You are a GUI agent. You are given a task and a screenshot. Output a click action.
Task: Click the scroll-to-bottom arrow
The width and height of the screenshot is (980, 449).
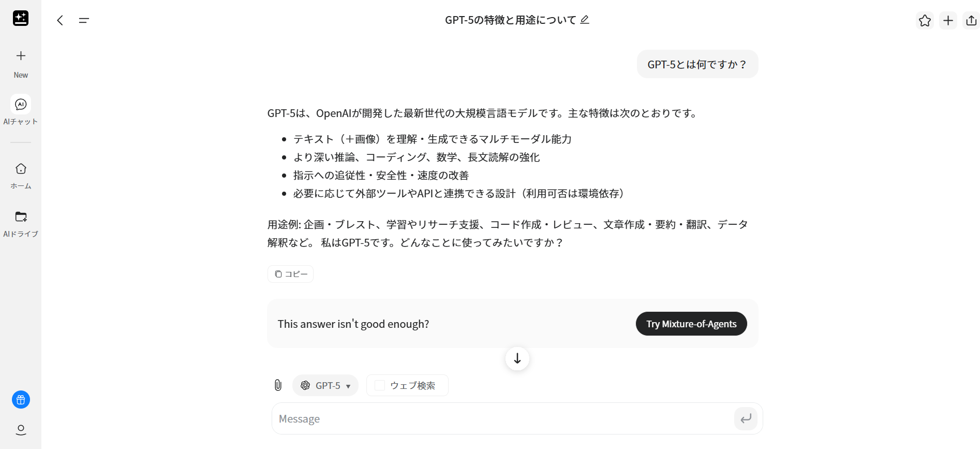(x=516, y=358)
